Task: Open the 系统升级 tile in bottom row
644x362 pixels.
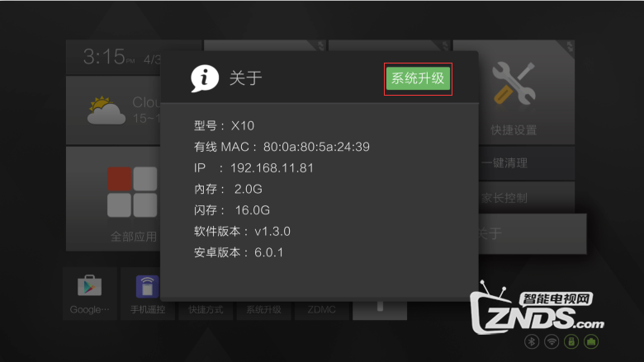Action: point(263,309)
